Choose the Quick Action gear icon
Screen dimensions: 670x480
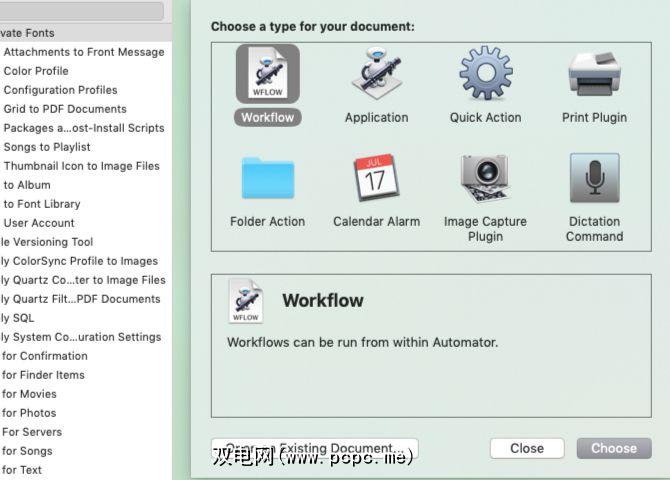[x=486, y=73]
